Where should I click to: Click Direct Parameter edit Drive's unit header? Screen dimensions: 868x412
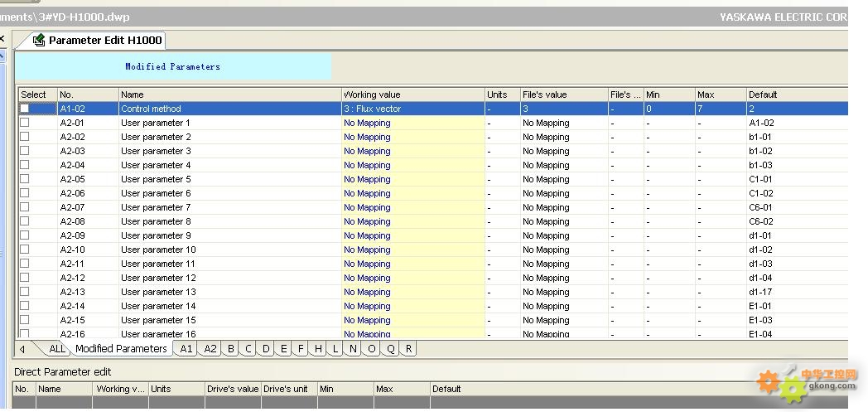pos(290,389)
